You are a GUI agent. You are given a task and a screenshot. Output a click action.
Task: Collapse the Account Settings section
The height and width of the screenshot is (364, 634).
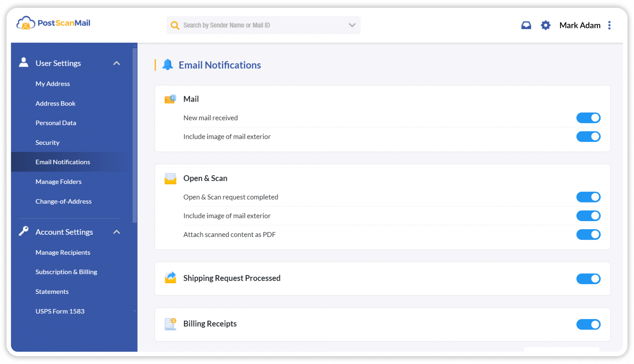117,232
